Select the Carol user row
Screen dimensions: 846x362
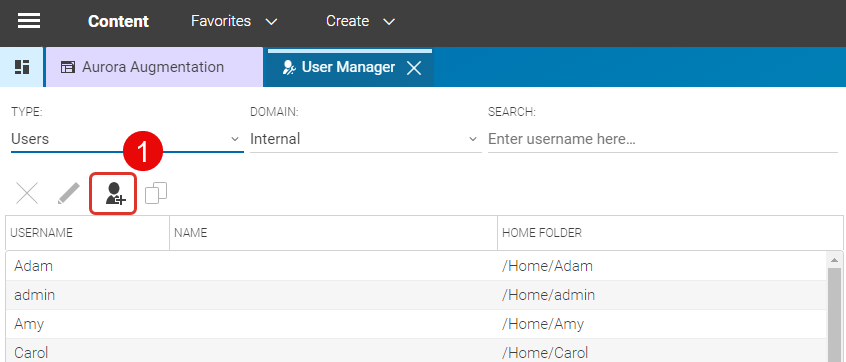[x=417, y=351]
